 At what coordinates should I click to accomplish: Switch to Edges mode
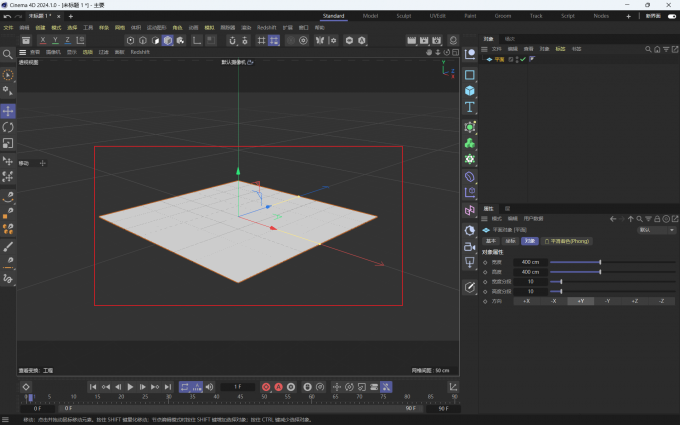[x=143, y=40]
